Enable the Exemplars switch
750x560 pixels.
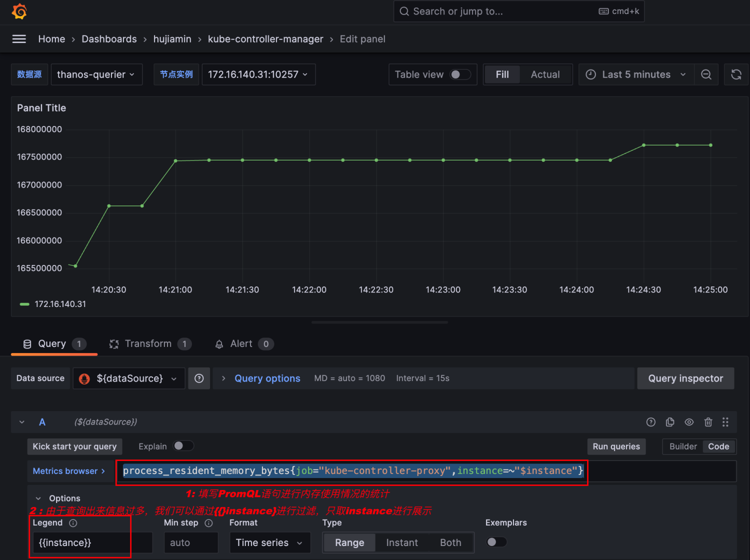coord(496,542)
